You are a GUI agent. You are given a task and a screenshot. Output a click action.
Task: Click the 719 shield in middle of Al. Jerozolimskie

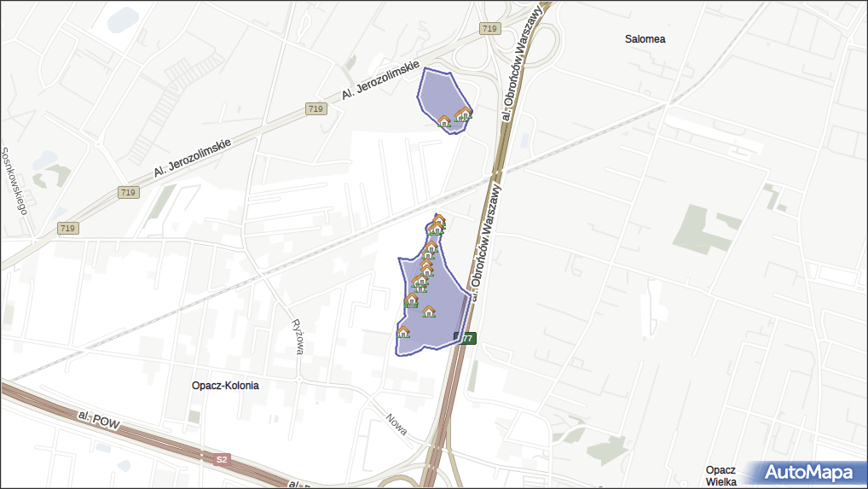[315, 108]
